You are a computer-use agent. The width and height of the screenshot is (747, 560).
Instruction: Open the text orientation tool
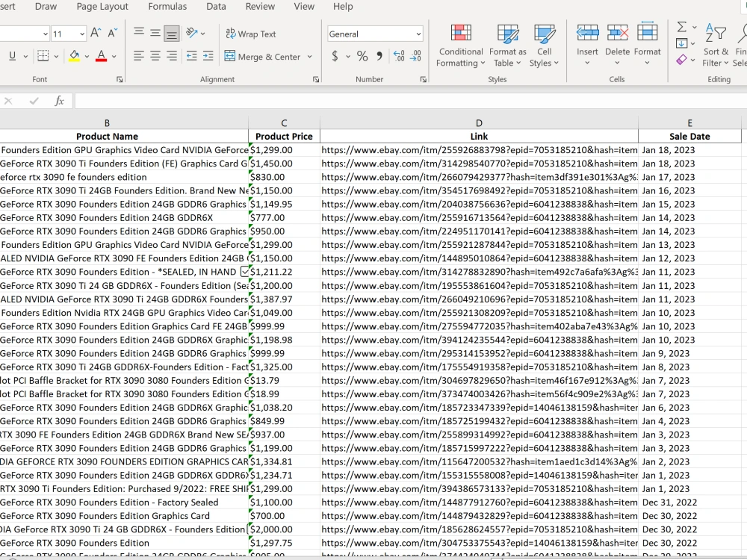pos(192,33)
